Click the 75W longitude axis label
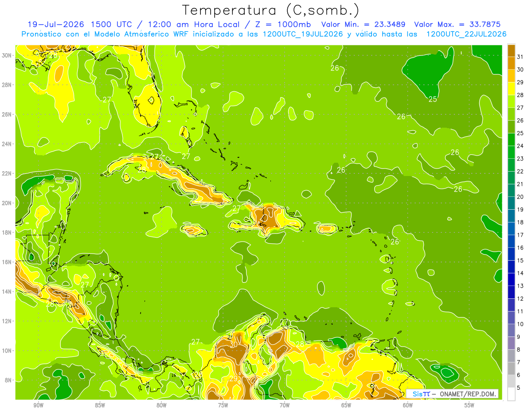532x411 pixels. [x=223, y=405]
